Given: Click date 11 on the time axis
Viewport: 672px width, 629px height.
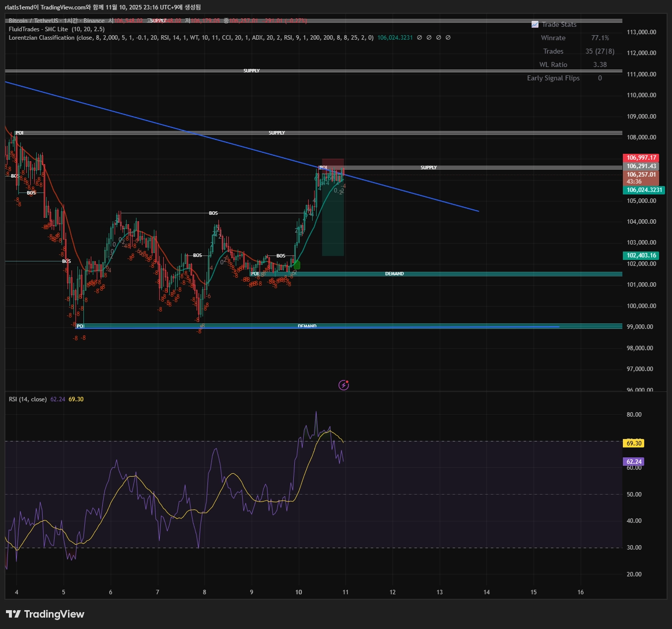Looking at the screenshot, I should [345, 592].
